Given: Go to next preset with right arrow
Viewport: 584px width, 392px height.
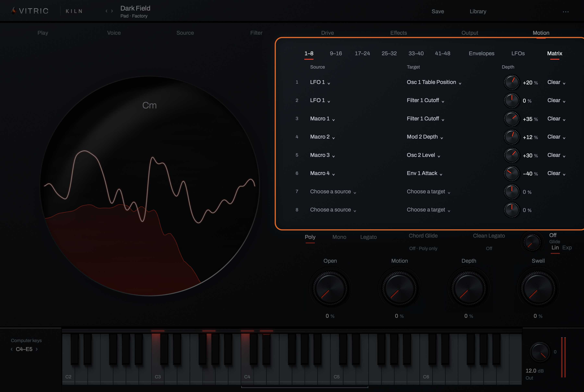Looking at the screenshot, I should tap(112, 11).
